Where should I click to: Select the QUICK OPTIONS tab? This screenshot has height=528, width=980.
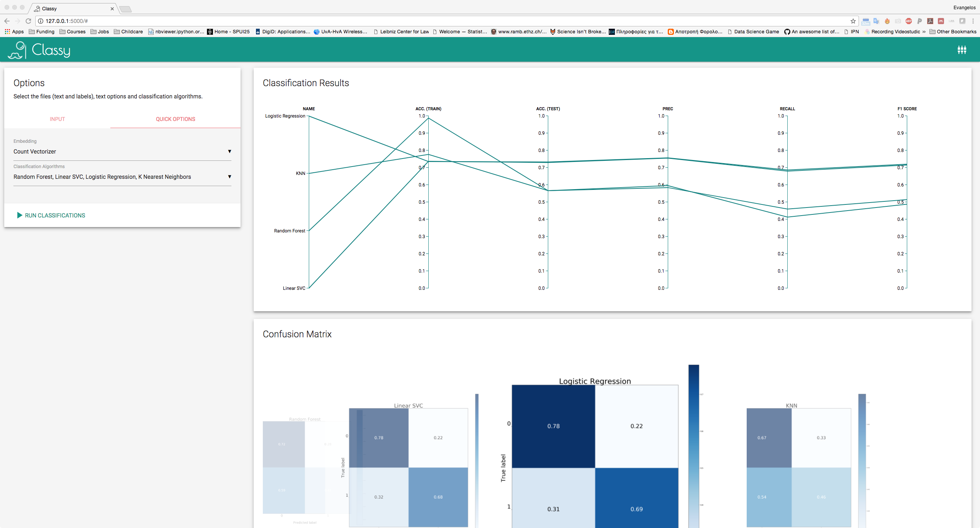coord(175,119)
